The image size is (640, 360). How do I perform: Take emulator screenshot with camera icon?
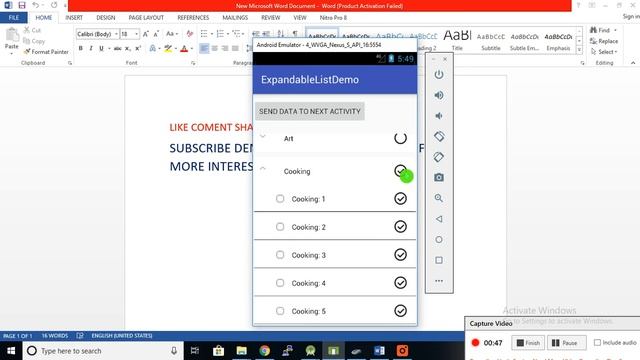tap(439, 178)
